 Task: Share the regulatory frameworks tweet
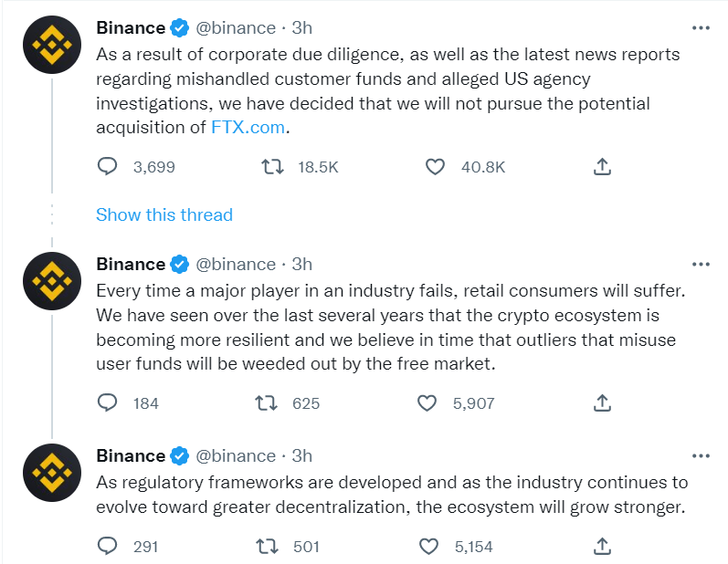coord(602,547)
